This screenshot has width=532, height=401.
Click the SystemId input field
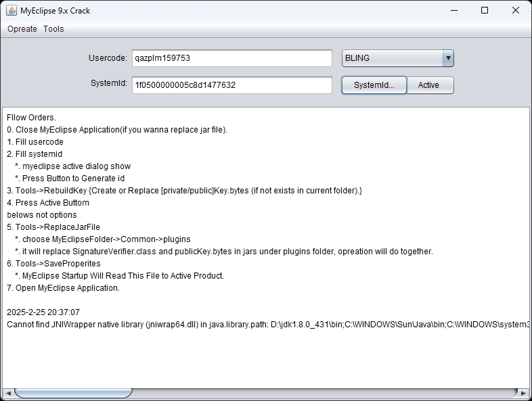(x=232, y=85)
